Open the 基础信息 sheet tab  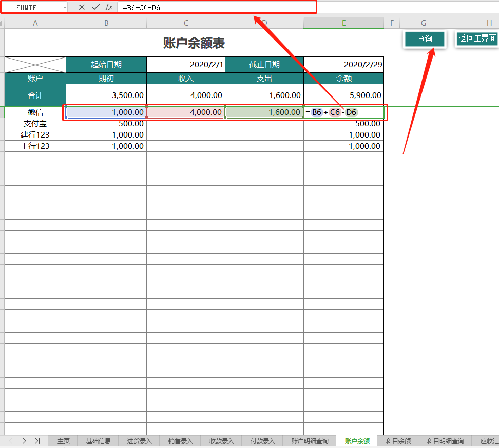[x=99, y=441]
